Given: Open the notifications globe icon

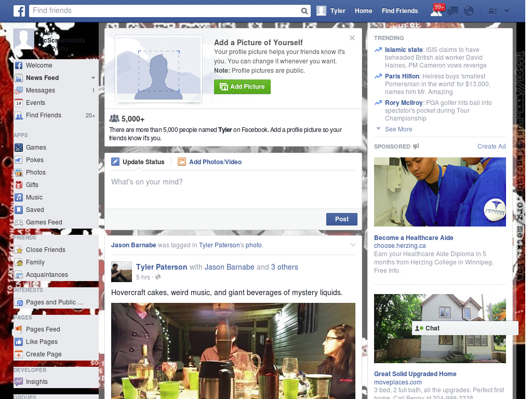Looking at the screenshot, I should tap(469, 11).
